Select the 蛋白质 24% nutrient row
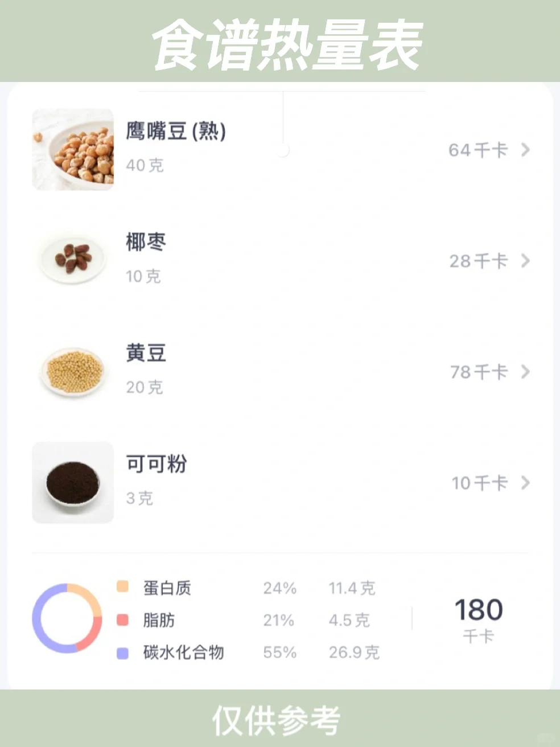This screenshot has width=560, height=747. tap(246, 588)
